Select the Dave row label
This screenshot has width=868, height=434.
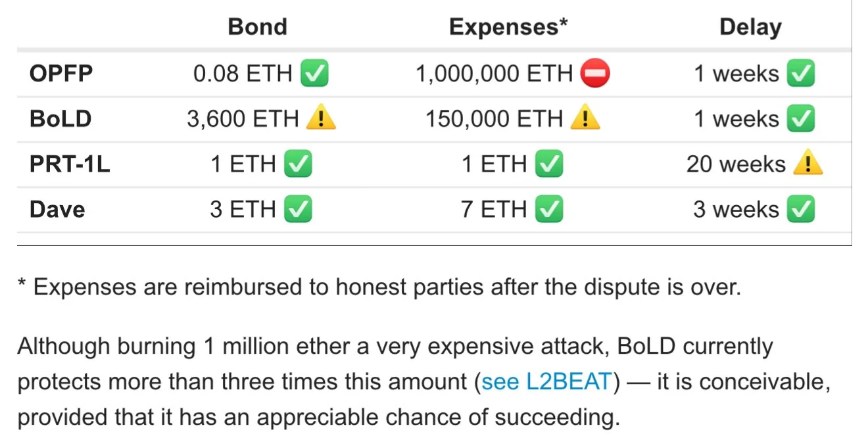[x=57, y=210]
